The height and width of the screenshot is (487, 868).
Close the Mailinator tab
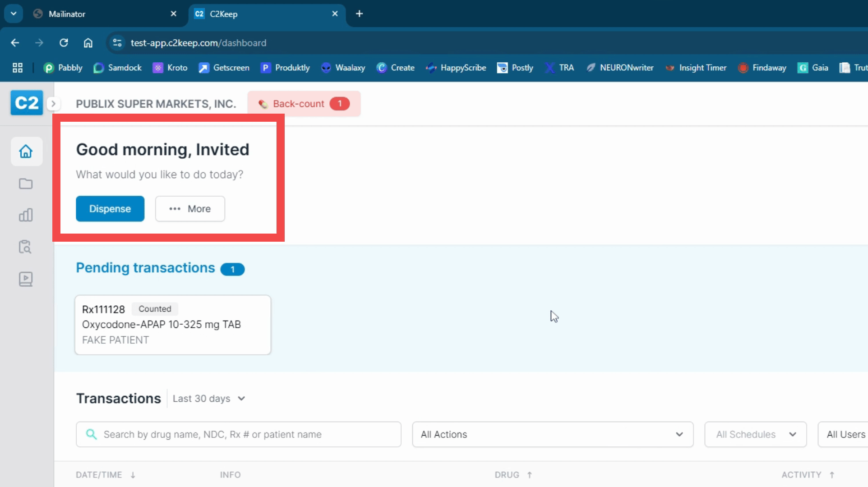174,14
